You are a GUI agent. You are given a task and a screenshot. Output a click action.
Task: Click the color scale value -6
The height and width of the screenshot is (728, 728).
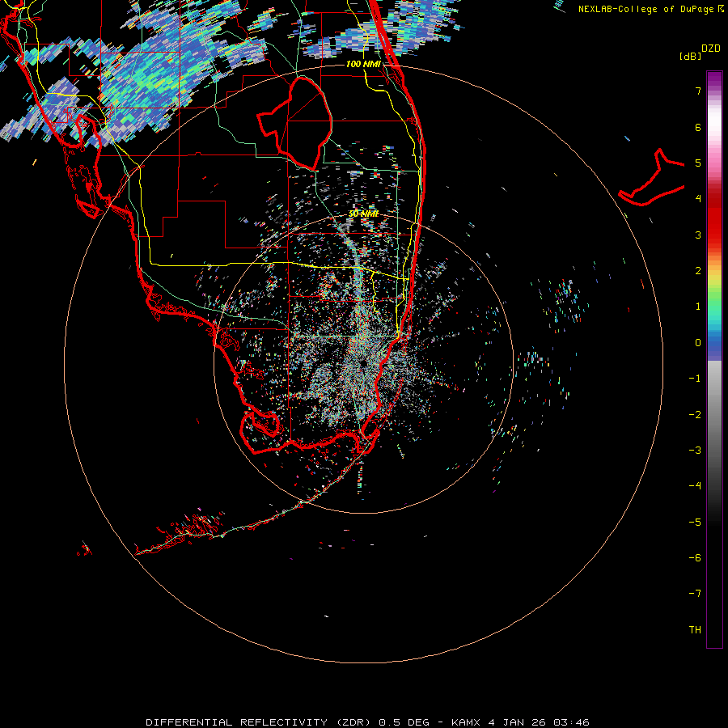coord(695,558)
